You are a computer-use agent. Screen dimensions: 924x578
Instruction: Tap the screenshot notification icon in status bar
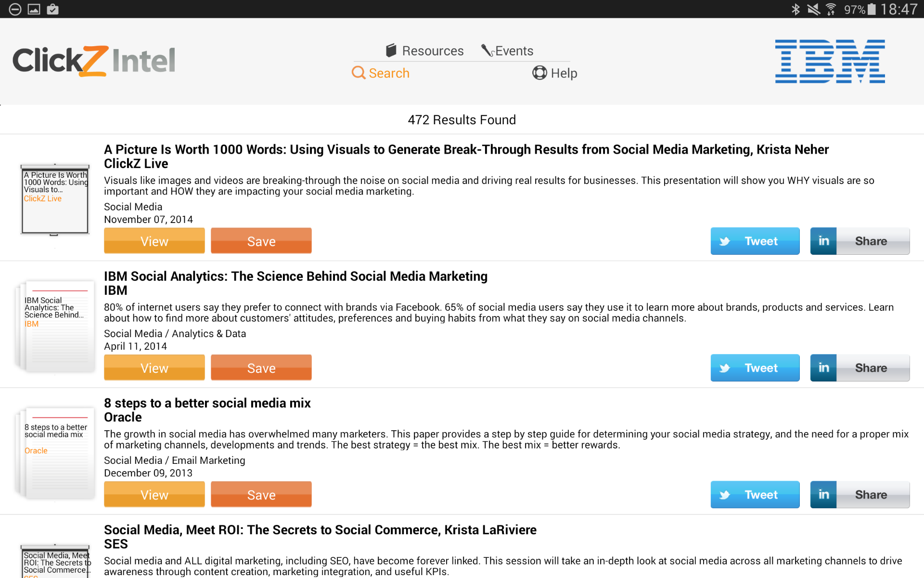pos(33,9)
